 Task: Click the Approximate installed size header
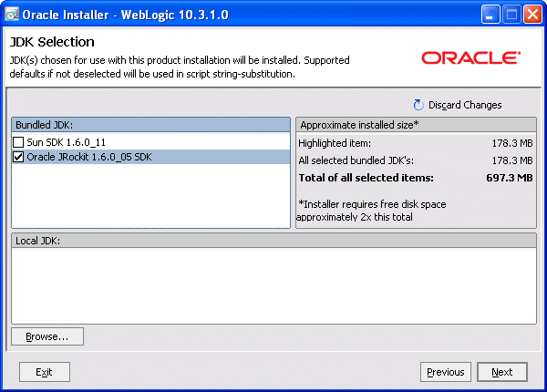click(x=416, y=125)
